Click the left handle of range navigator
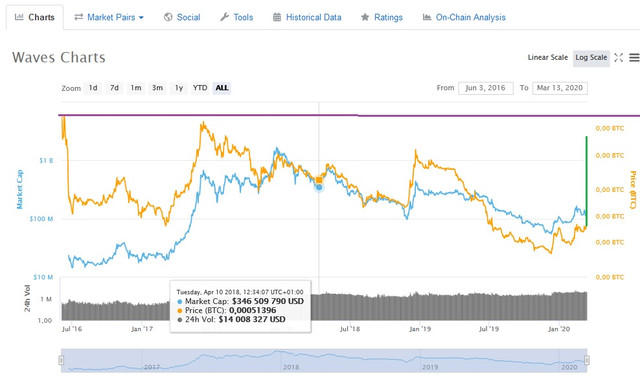 coord(61,360)
